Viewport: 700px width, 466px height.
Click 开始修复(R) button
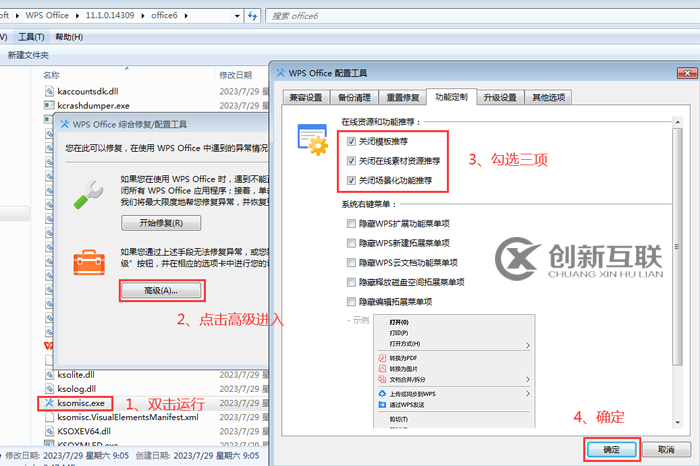coord(161,223)
